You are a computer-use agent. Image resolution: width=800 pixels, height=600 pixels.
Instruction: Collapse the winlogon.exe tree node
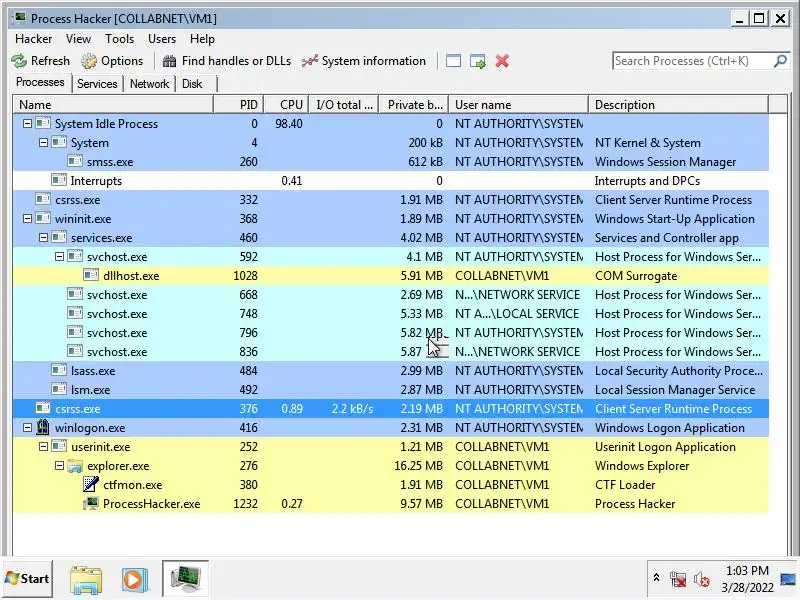pyautogui.click(x=27, y=428)
